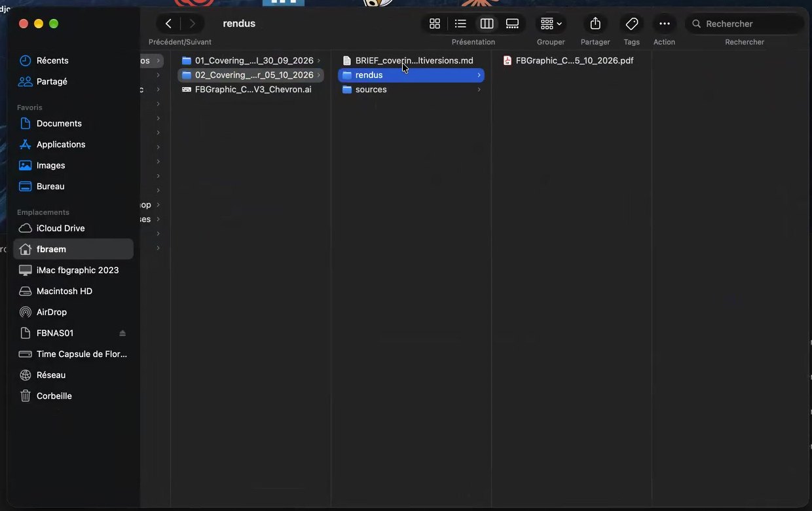812x511 pixels.
Task: Select the FBGraphic_C...5_10_2026.pdf file
Action: tap(572, 60)
